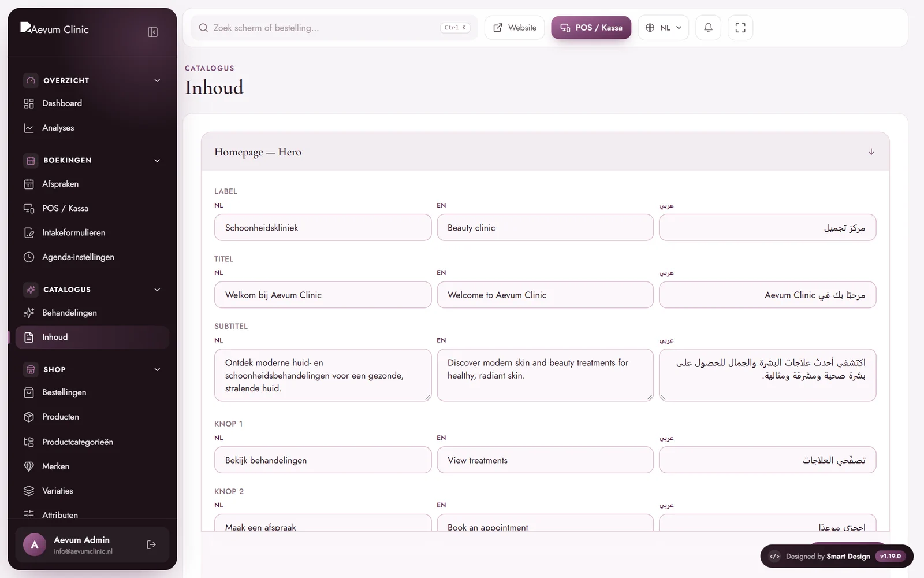Viewport: 924px width, 578px height.
Task: Click the Agenda-instellingen clock icon
Action: (29, 257)
